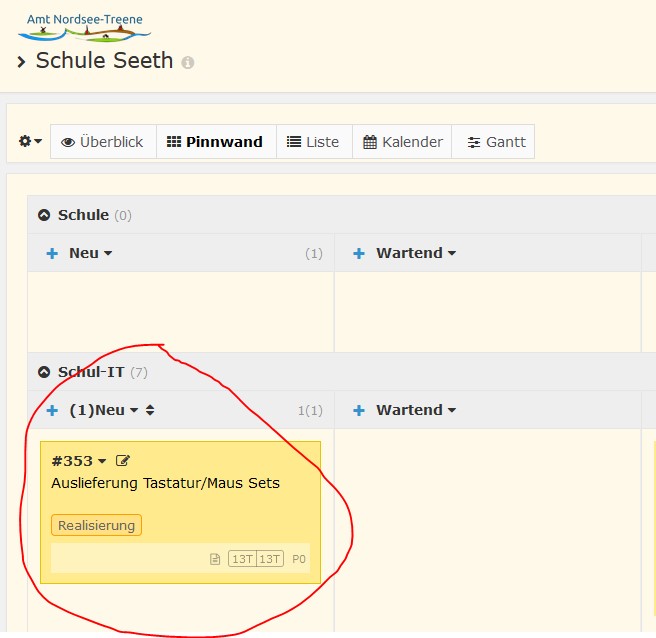
Task: Add a task in Schul-IT Neu column
Action: click(x=52, y=410)
